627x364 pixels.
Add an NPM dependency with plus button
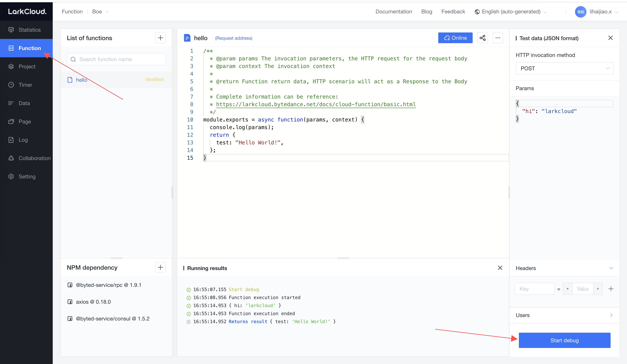click(160, 268)
